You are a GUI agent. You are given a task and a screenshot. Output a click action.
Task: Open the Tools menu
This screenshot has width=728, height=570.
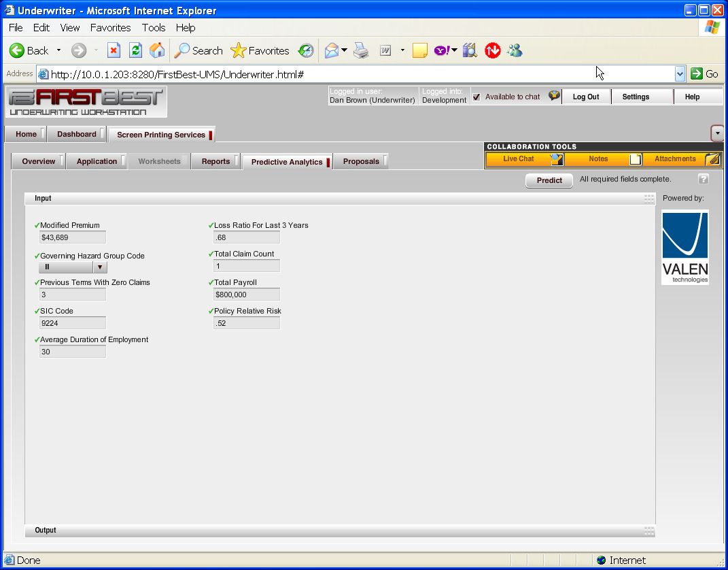click(x=154, y=28)
